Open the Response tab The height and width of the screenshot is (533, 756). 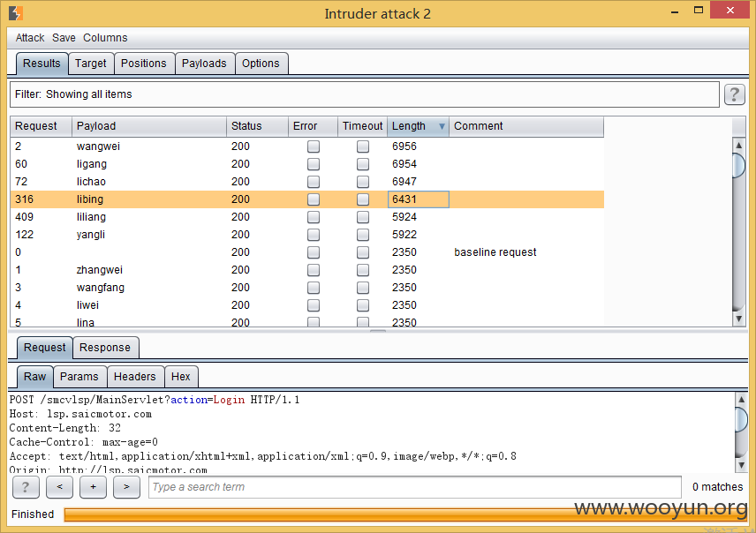pos(105,348)
